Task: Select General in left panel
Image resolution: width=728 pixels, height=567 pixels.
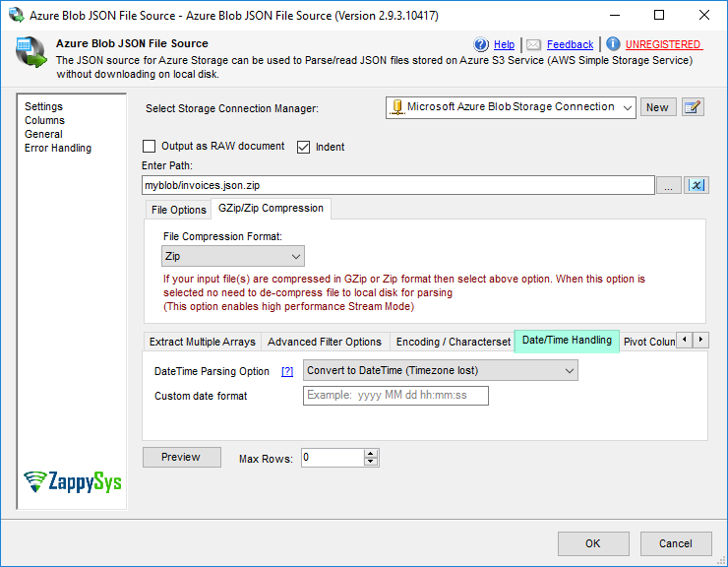Action: (x=43, y=134)
